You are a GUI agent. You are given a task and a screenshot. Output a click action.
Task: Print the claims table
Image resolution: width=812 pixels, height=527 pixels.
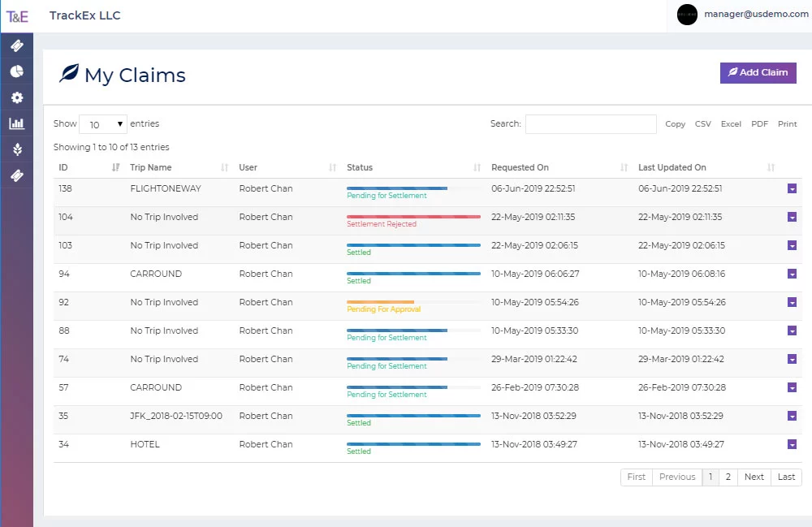pyautogui.click(x=787, y=123)
